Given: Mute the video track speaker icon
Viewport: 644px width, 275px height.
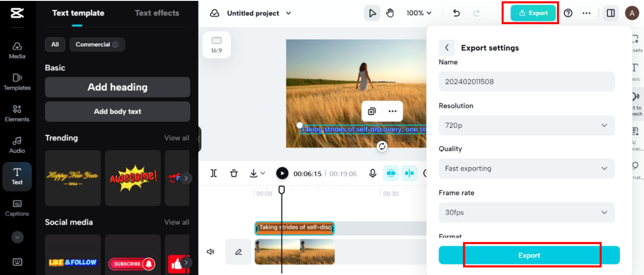Looking at the screenshot, I should click(211, 252).
